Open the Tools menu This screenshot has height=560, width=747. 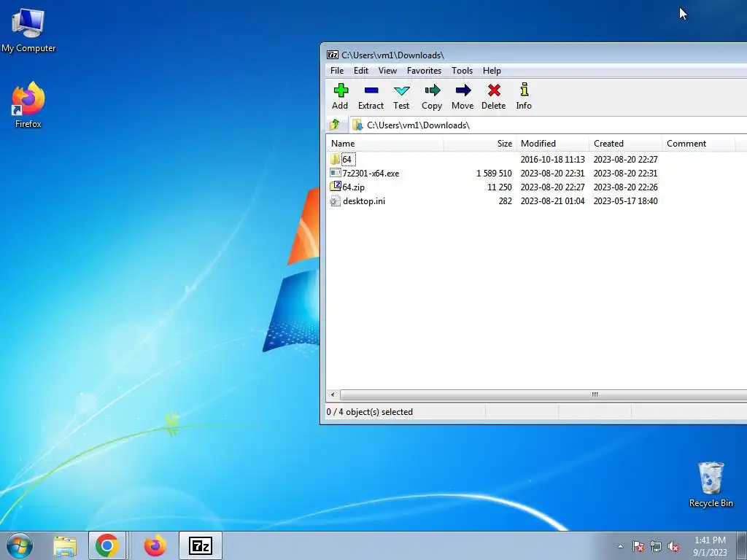pos(462,71)
